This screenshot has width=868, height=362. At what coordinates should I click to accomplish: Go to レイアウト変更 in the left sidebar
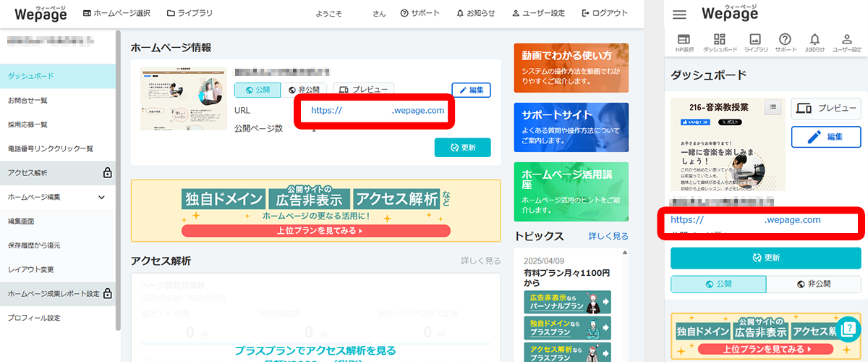(x=30, y=269)
